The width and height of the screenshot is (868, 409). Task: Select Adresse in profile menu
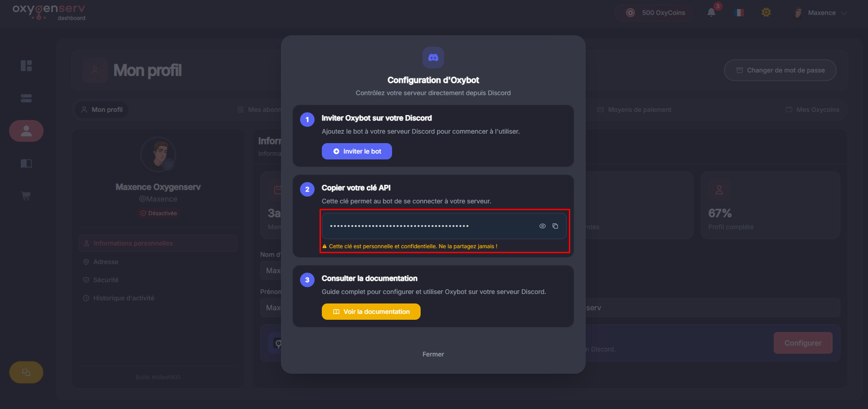pyautogui.click(x=106, y=262)
